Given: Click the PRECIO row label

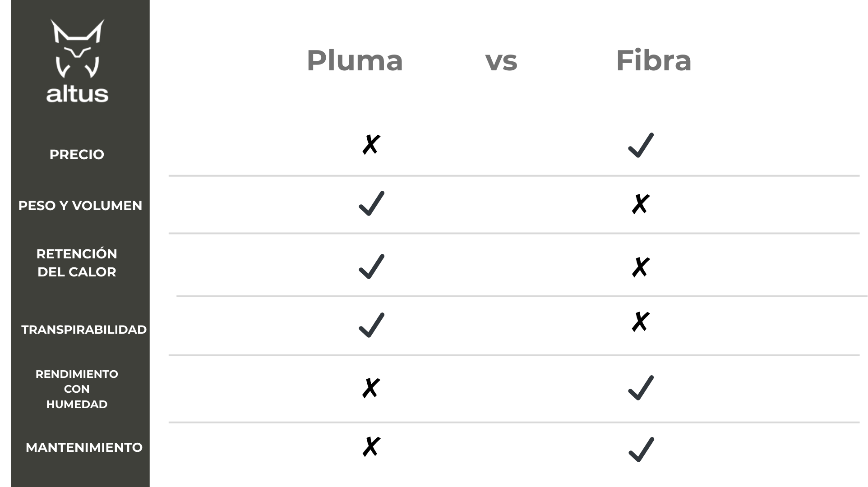Looking at the screenshot, I should tap(77, 155).
